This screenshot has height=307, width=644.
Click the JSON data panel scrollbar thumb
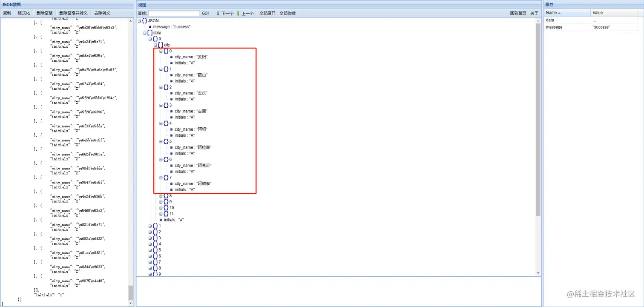130,293
